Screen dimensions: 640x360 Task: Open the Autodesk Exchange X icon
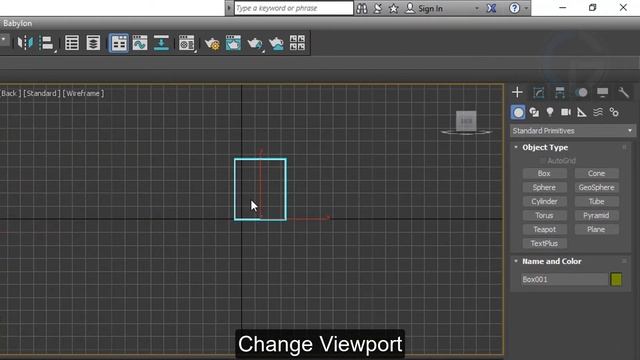491,8
